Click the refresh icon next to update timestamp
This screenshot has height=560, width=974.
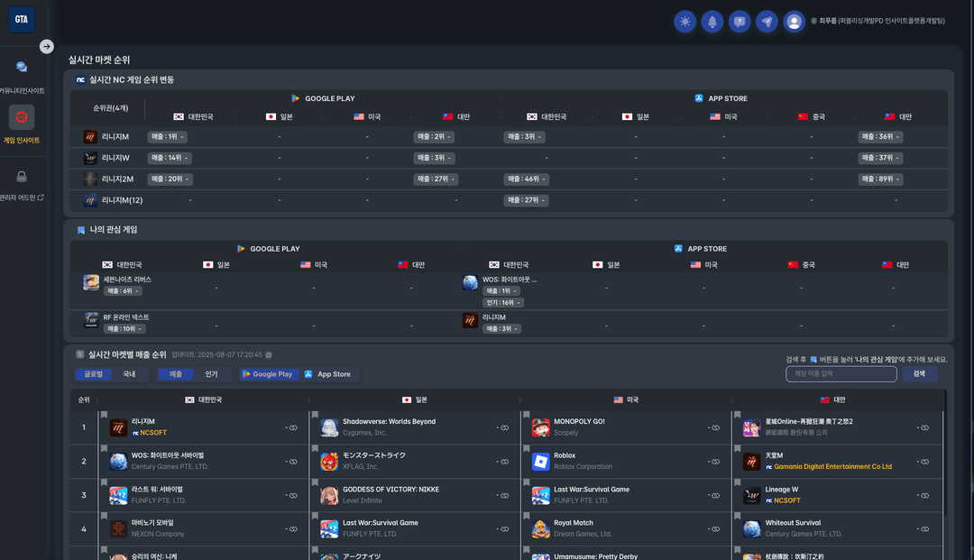[x=268, y=355]
